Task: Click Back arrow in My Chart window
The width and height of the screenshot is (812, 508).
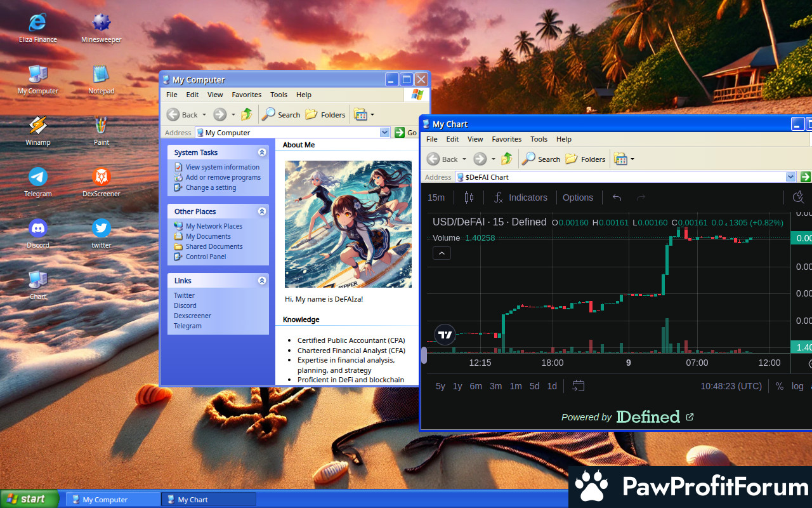Action: click(x=433, y=159)
